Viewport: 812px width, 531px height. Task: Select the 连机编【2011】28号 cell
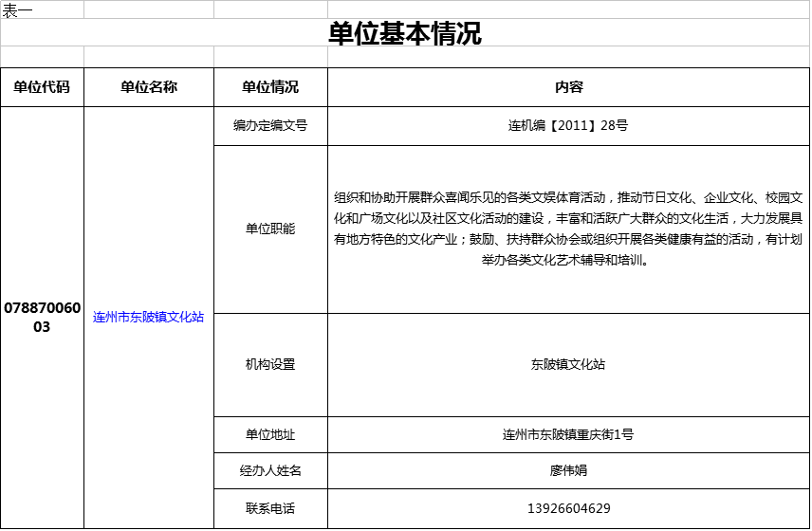pyautogui.click(x=568, y=126)
